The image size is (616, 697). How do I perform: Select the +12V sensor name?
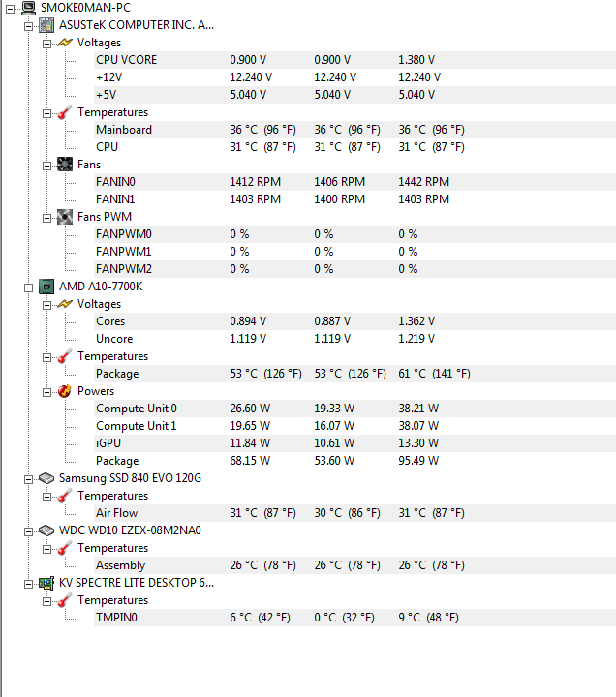click(x=109, y=77)
